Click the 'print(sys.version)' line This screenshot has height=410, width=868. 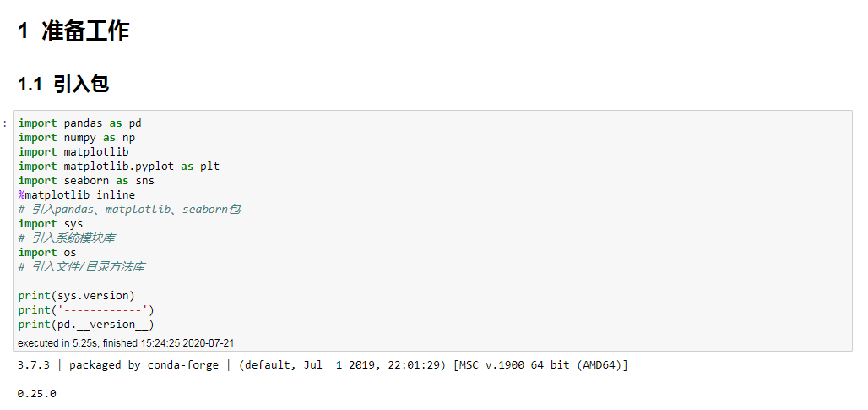click(76, 295)
